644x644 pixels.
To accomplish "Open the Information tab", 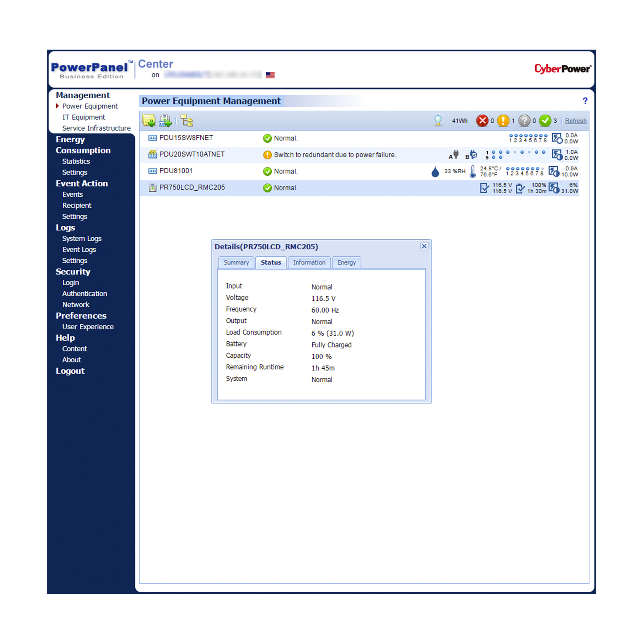I will click(x=309, y=263).
